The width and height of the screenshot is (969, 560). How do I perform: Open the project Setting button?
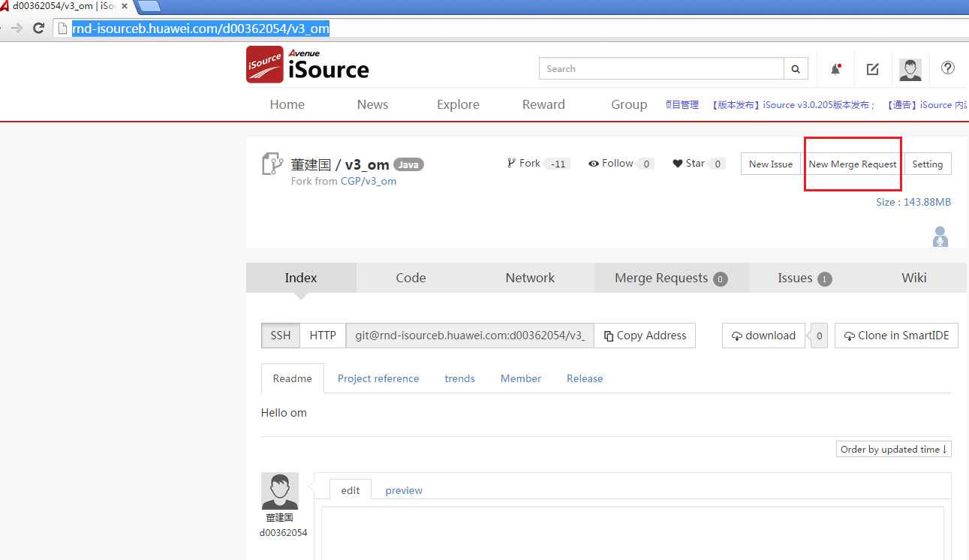pos(927,164)
